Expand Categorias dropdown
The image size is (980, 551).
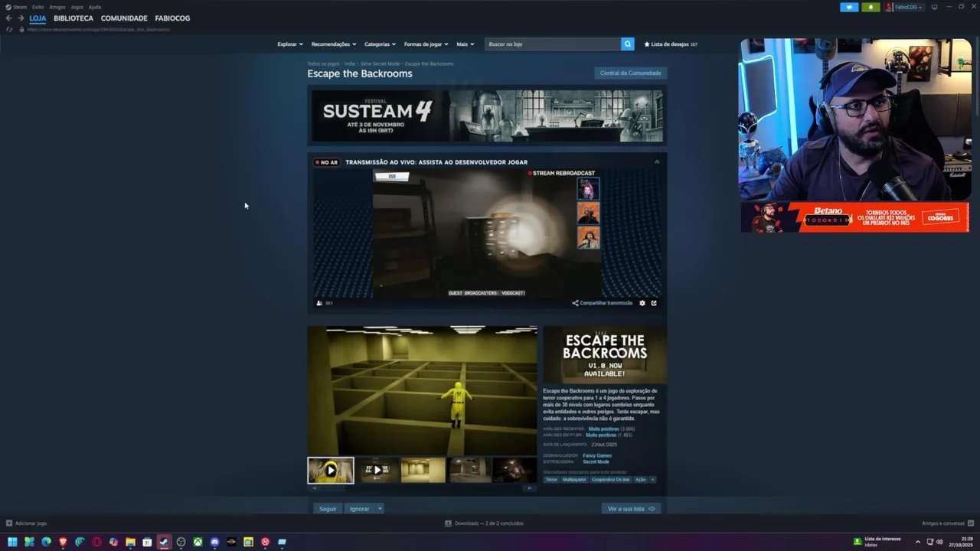click(380, 44)
